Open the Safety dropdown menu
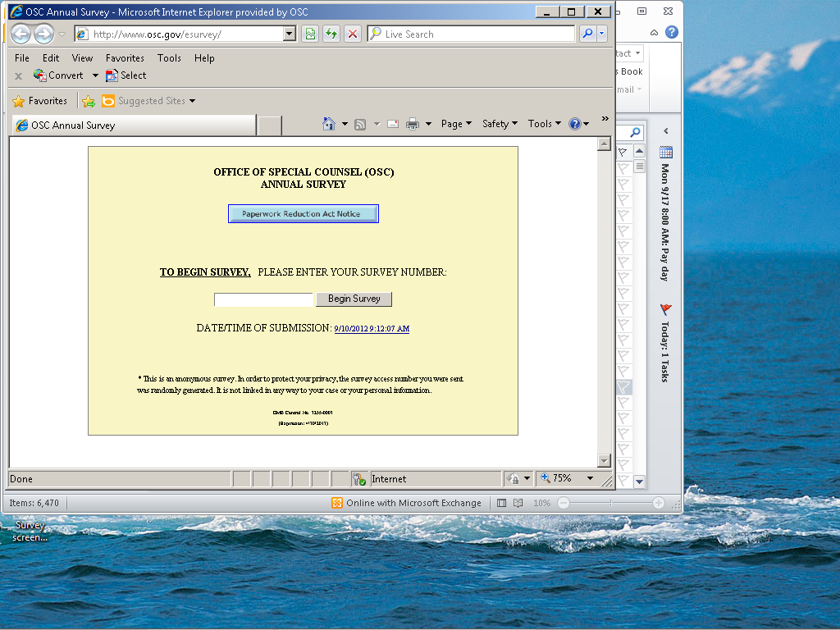 click(500, 124)
